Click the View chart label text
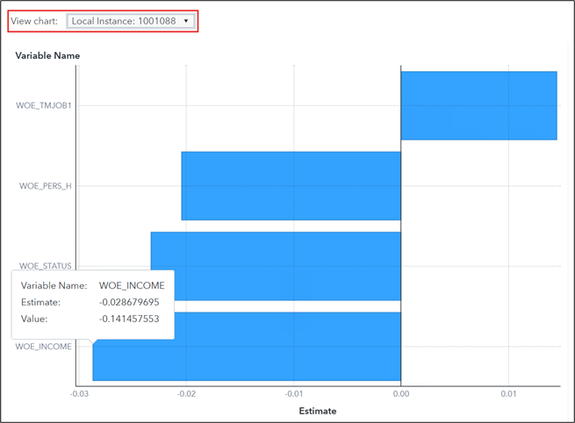This screenshot has height=423, width=575. click(x=34, y=21)
